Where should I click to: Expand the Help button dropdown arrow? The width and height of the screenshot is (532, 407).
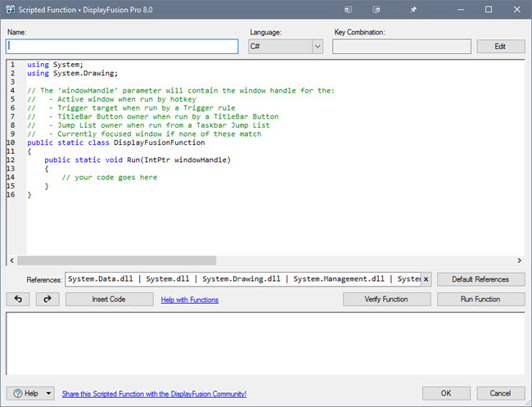click(48, 393)
